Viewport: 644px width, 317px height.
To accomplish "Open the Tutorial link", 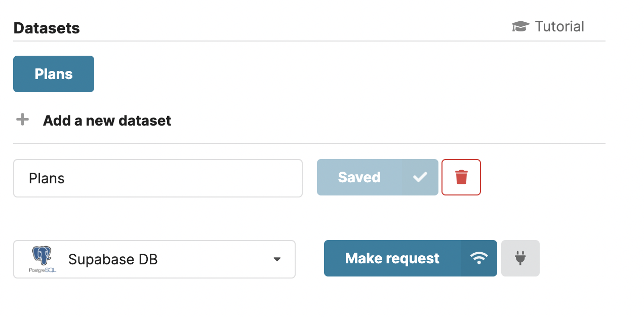I will tap(548, 26).
